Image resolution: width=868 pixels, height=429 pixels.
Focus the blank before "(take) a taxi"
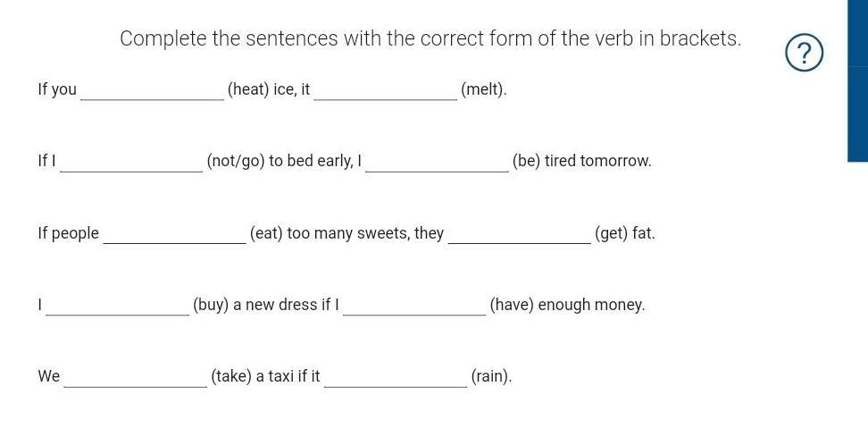click(x=135, y=376)
